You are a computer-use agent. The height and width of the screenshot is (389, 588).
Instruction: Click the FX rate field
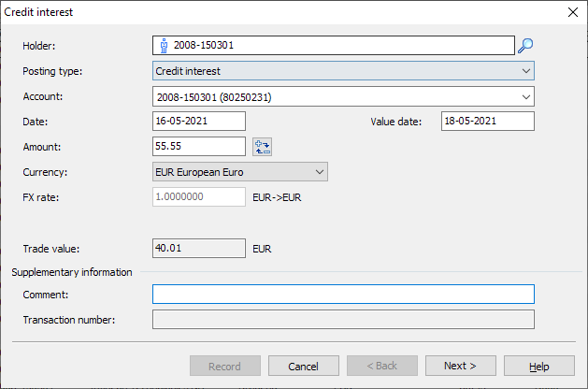(198, 197)
